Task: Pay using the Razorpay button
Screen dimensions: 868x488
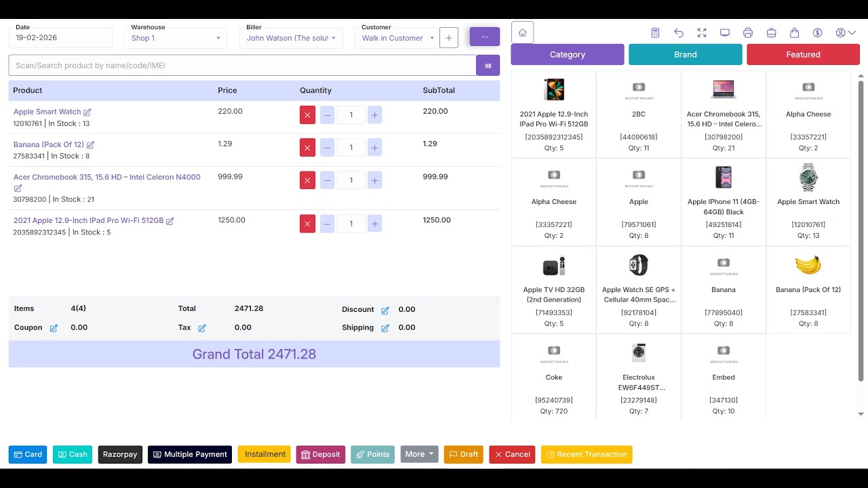Action: tap(120, 454)
